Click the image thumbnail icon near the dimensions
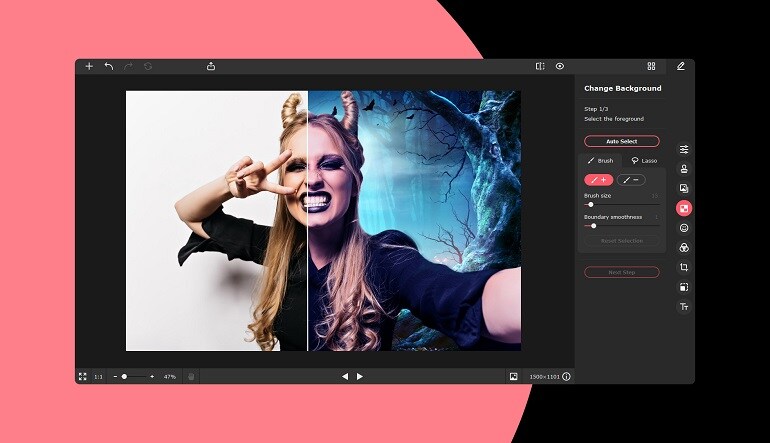This screenshot has height=443, width=770. 513,377
